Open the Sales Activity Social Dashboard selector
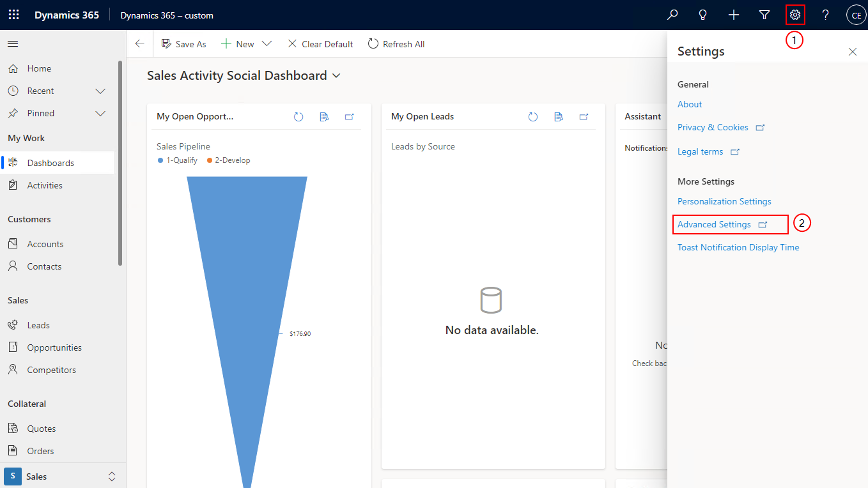This screenshot has width=868, height=488. (244, 75)
